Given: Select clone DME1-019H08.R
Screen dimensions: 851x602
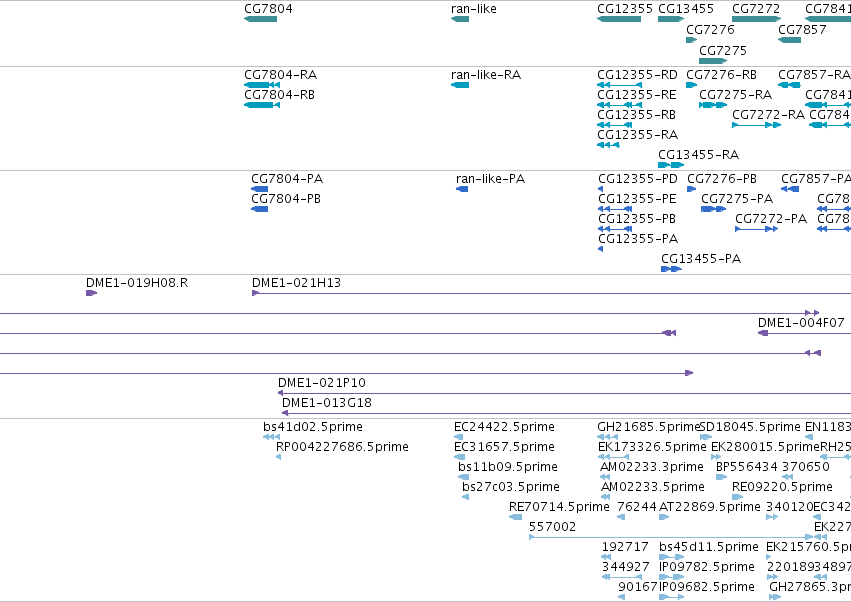Looking at the screenshot, I should [x=91, y=293].
